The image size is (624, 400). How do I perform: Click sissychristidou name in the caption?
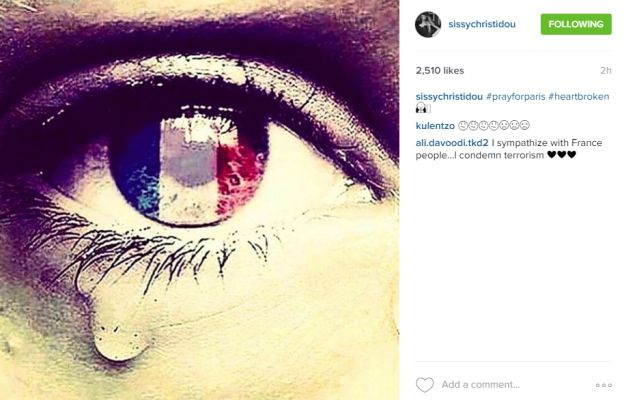(449, 97)
